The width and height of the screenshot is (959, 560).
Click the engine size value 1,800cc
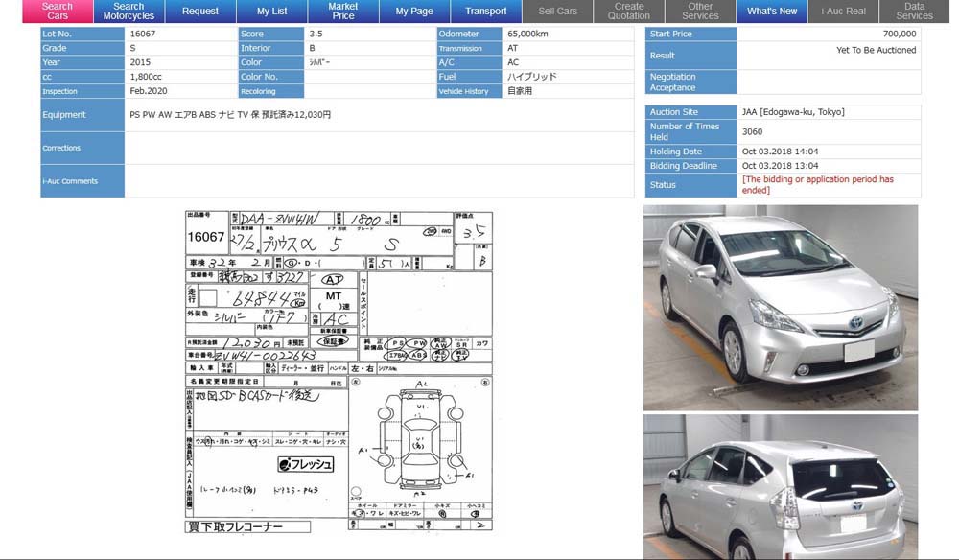coord(146,77)
